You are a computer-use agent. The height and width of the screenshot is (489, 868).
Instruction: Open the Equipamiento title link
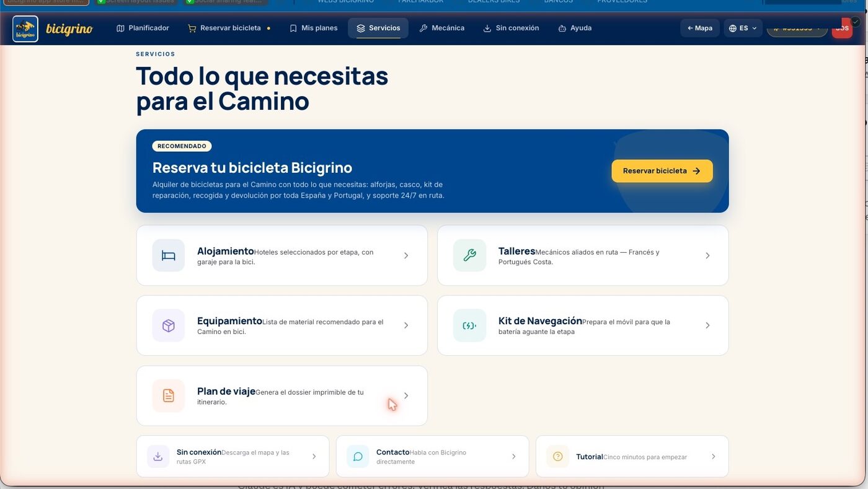click(x=229, y=321)
